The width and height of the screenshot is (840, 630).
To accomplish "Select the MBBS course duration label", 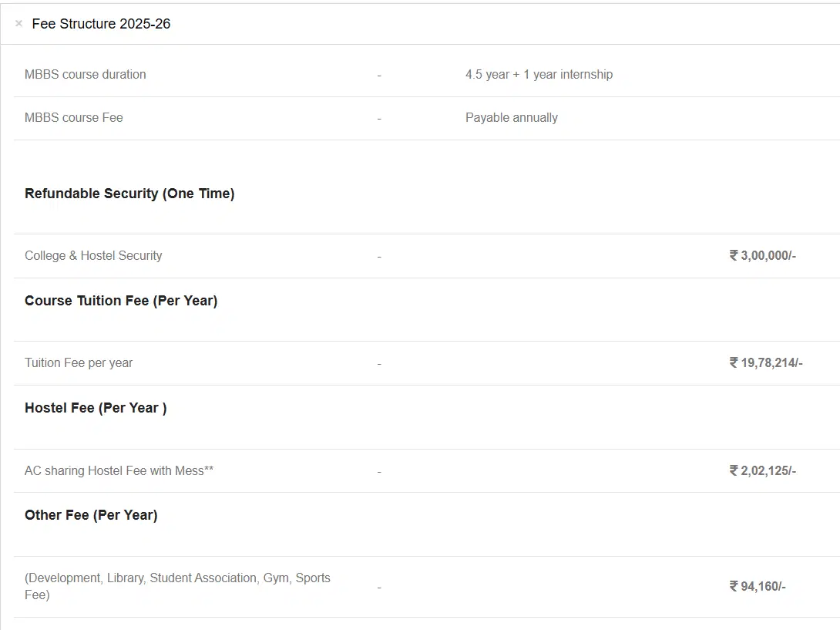I will (85, 75).
